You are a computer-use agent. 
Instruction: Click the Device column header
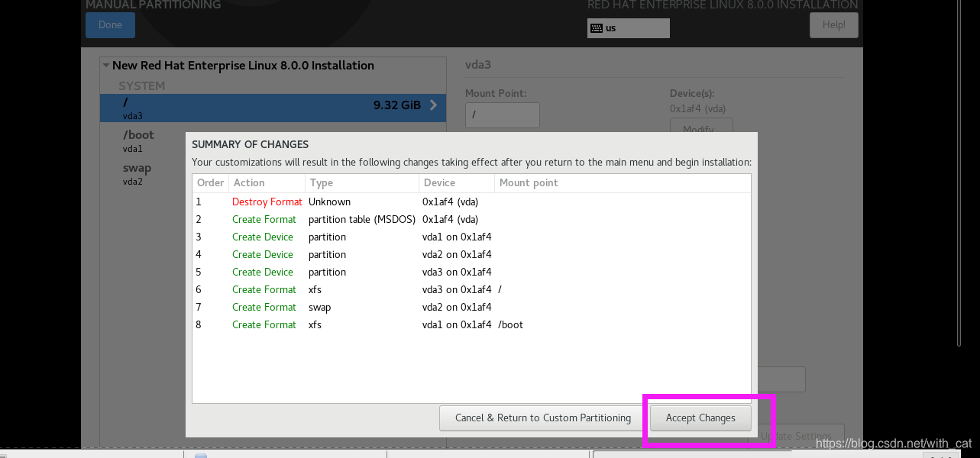[457, 183]
